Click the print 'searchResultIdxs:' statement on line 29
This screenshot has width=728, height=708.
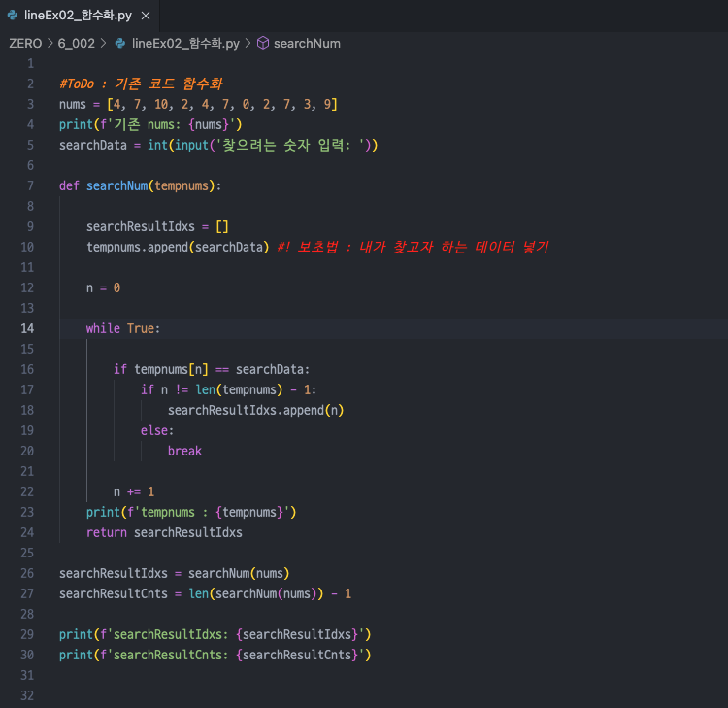215,634
